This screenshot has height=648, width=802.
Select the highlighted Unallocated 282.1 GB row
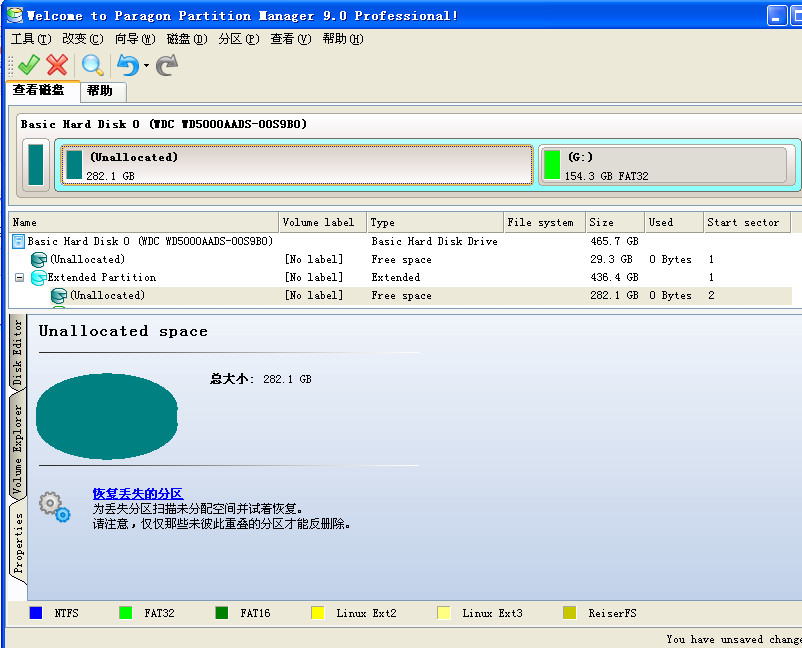pos(300,295)
